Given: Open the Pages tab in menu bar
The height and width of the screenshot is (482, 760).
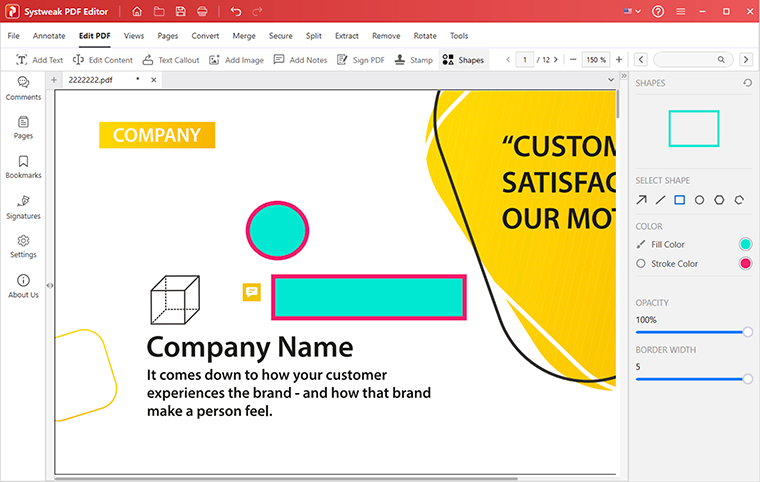Looking at the screenshot, I should [x=168, y=36].
